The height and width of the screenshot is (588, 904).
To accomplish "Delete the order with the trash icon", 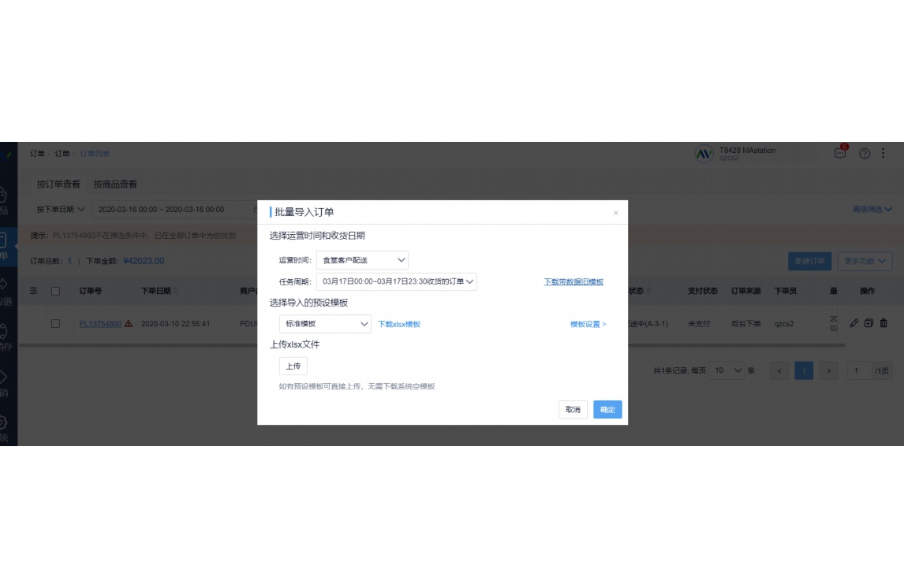I will point(883,323).
